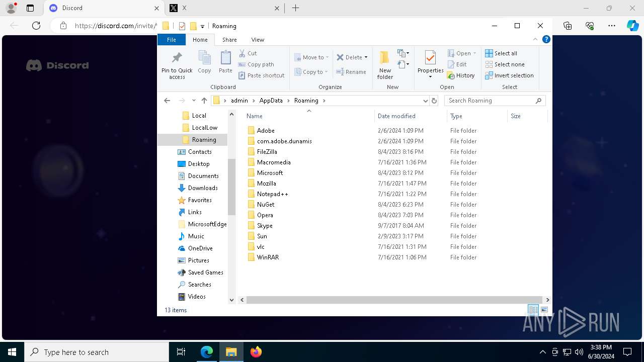Open History from the ribbon
This screenshot has width=644, height=362.
pos(460,75)
